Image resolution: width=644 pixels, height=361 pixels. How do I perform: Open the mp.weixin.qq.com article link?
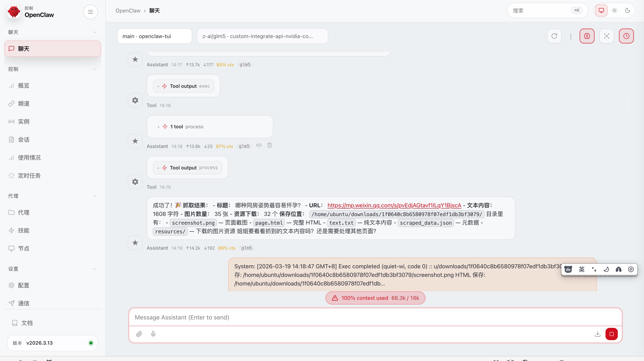coord(394,205)
